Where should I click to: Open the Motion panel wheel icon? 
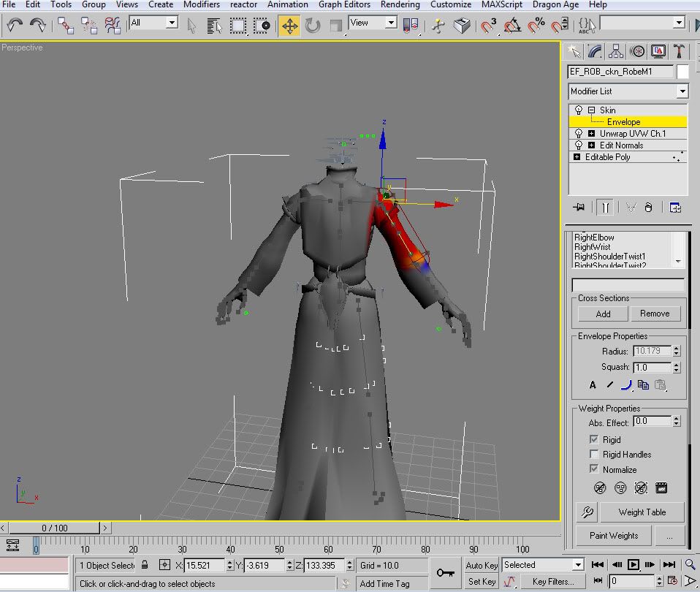click(x=638, y=51)
